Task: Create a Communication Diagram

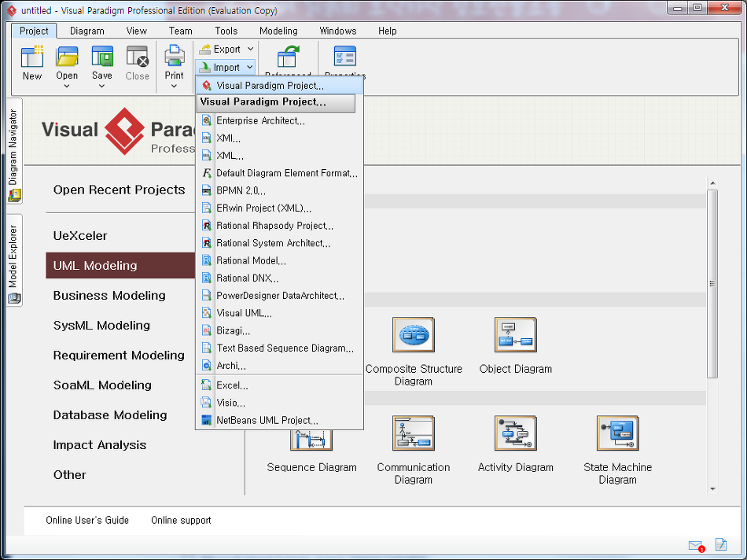Action: [413, 433]
